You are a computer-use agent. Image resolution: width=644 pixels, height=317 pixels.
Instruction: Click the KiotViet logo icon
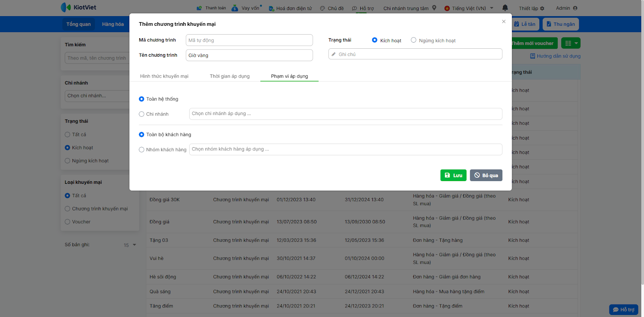[x=66, y=7]
